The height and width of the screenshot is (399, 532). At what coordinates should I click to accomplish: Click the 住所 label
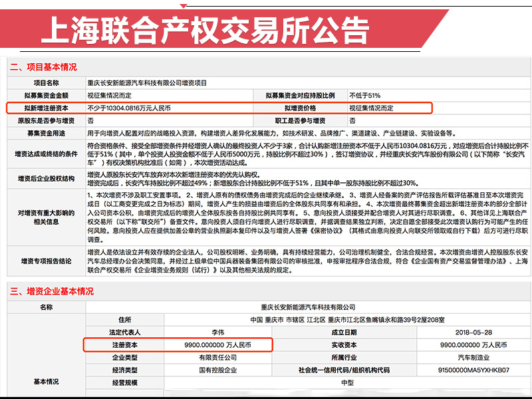click(125, 320)
